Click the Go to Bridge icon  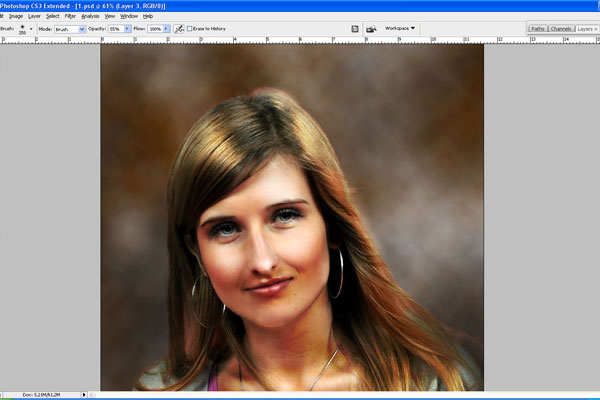[x=371, y=29]
